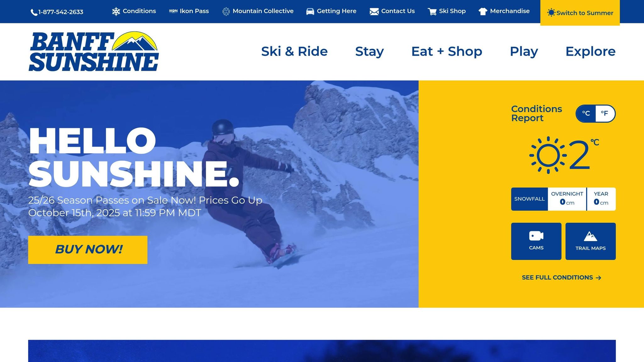Select the °C temperature unit
The height and width of the screenshot is (362, 644).
pyautogui.click(x=586, y=113)
